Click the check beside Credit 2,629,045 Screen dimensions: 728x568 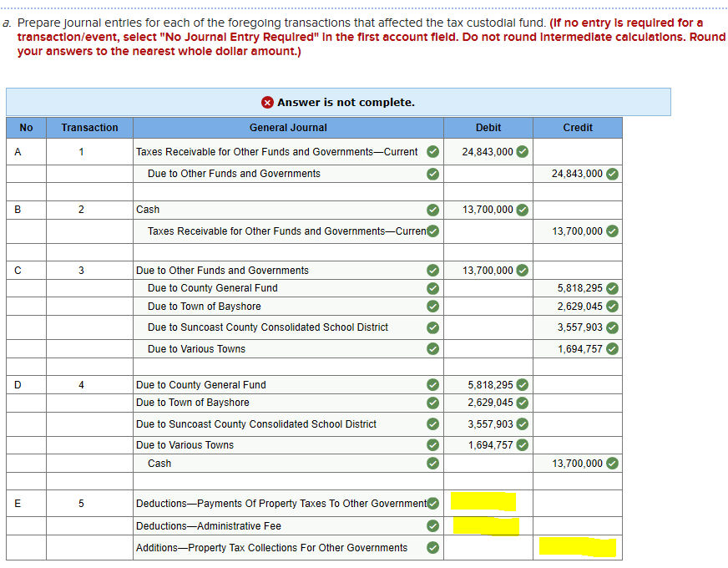click(613, 307)
